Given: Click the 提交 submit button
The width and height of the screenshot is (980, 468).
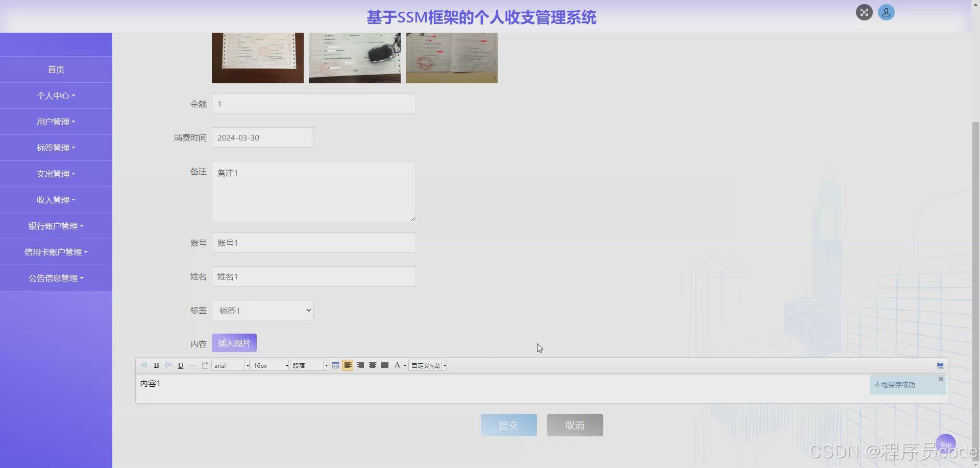Looking at the screenshot, I should click(x=508, y=425).
